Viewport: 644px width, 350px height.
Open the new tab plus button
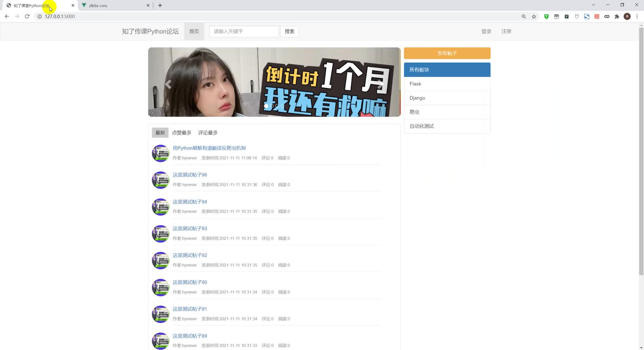160,5
